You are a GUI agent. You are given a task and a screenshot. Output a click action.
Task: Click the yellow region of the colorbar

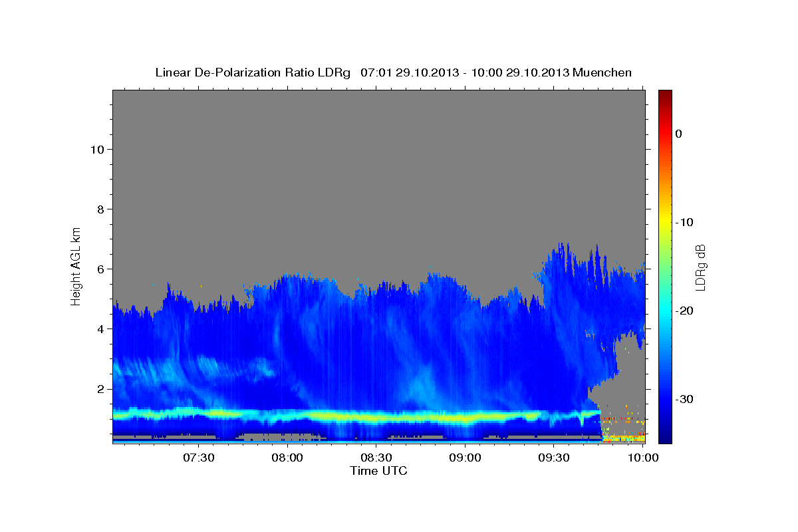pos(665,222)
